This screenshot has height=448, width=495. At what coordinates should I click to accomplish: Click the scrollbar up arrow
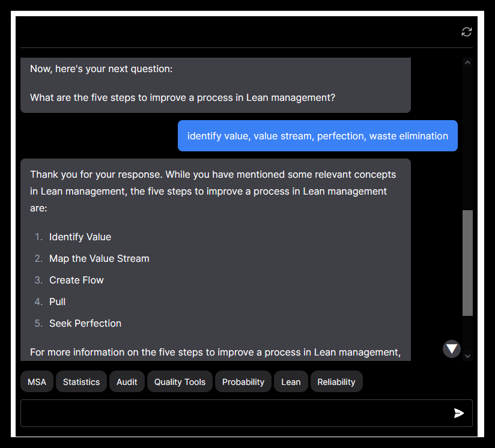coord(467,62)
